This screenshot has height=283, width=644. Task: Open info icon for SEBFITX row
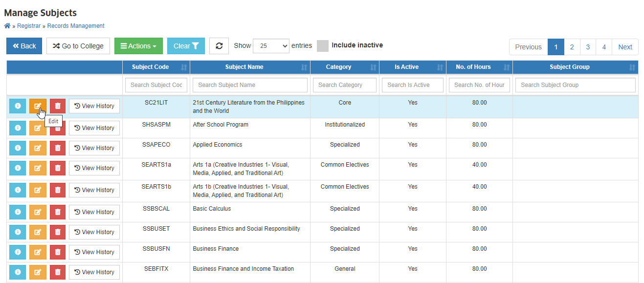coord(18,272)
